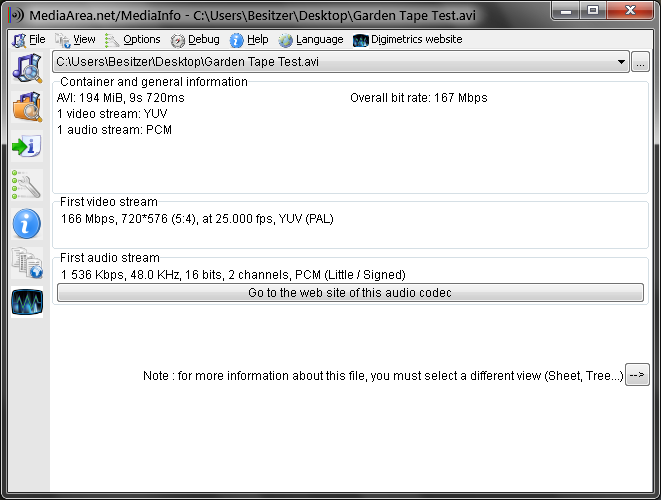Open a folder using the sidebar folder icon
661x500 pixels.
[27, 107]
